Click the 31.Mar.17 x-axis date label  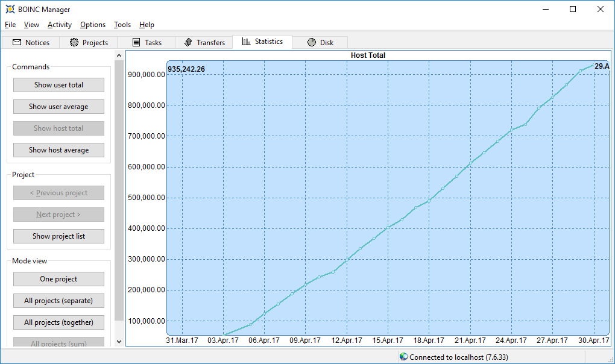click(182, 340)
